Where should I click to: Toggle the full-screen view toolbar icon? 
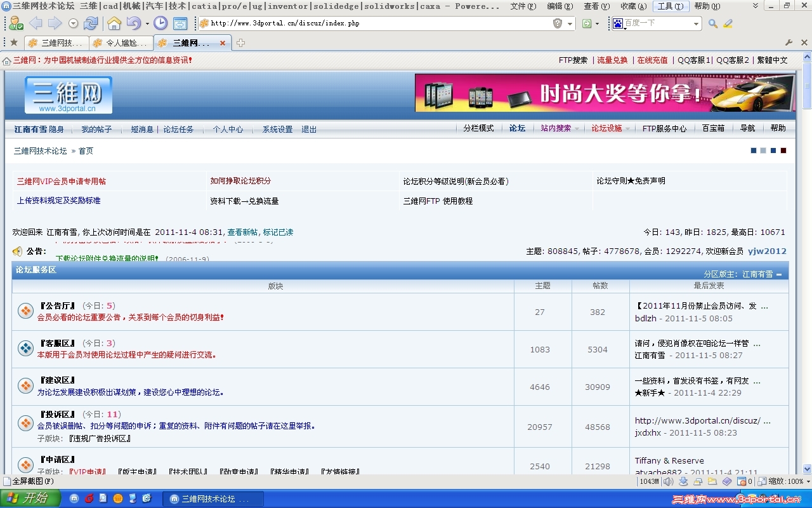tap(180, 23)
